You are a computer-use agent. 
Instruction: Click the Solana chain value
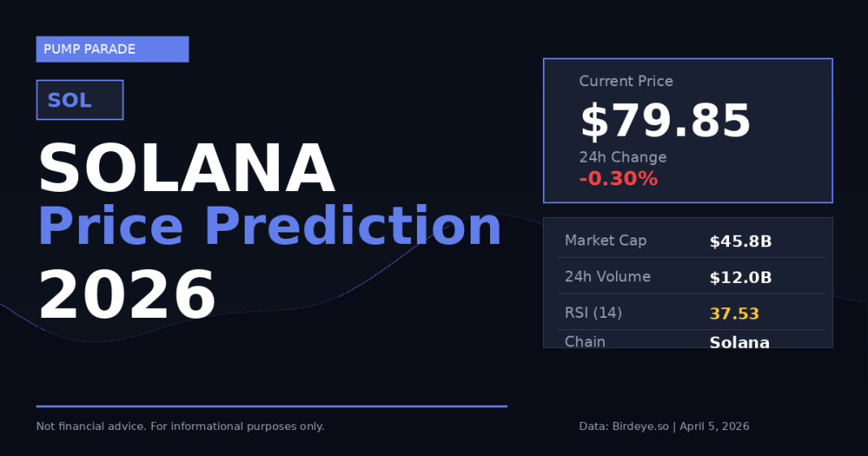pos(740,342)
